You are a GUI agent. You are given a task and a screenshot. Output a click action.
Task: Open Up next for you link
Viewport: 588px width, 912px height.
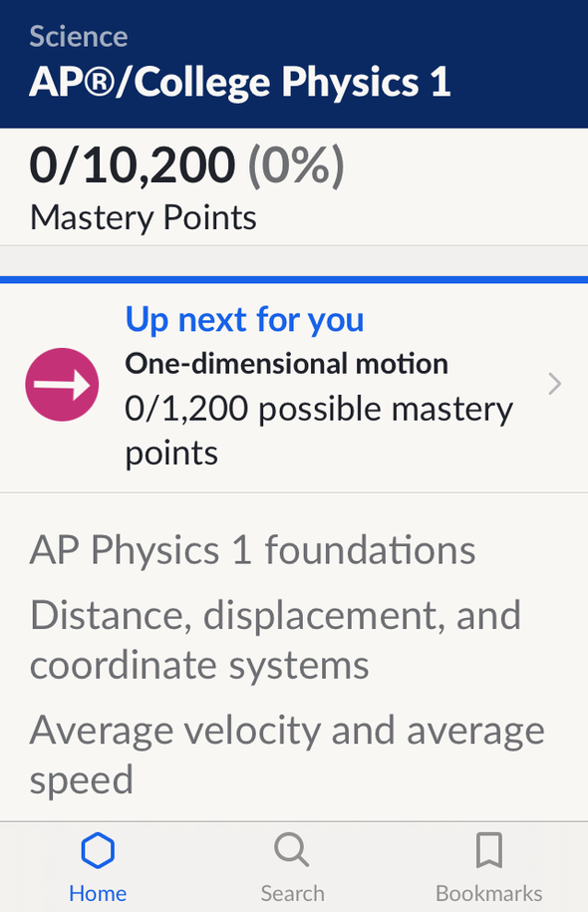(x=245, y=320)
